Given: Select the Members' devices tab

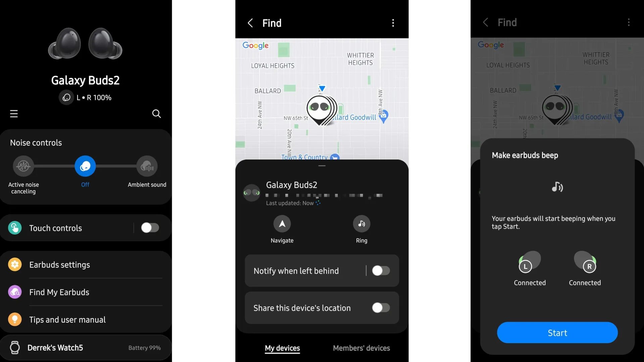Looking at the screenshot, I should point(361,348).
